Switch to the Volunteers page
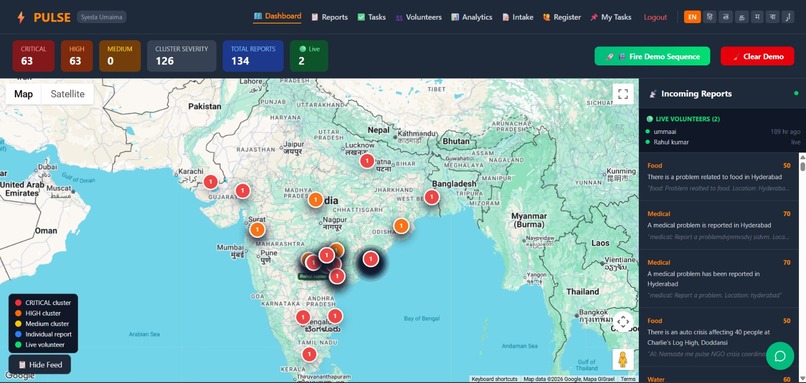 point(418,17)
